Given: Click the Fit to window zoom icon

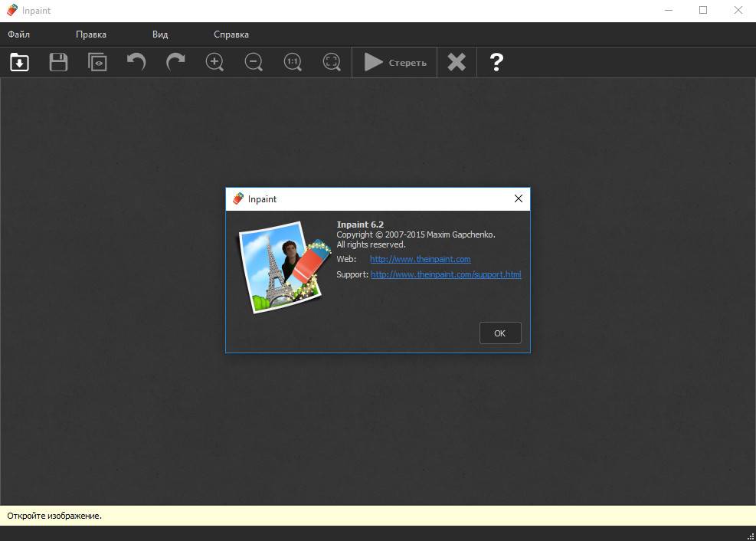Looking at the screenshot, I should pos(332,62).
